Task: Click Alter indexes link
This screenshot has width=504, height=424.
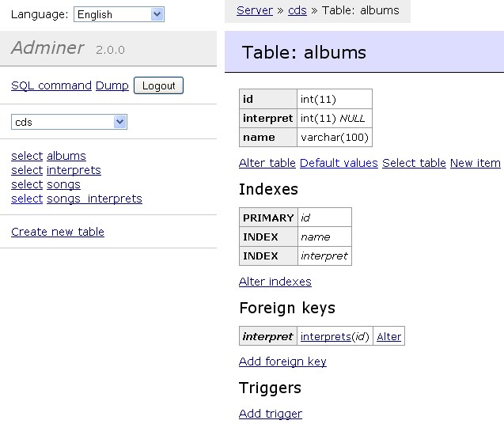Action: click(x=275, y=282)
